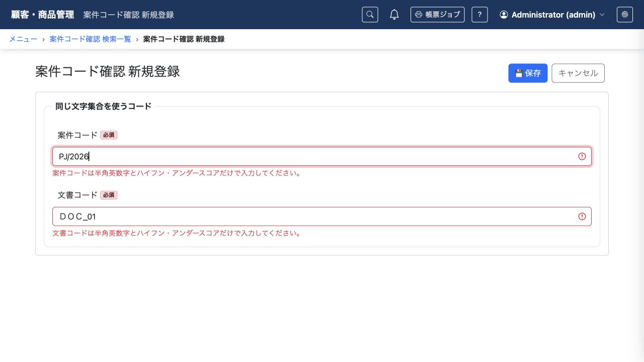The image size is (644, 362).
Task: Focus the 文書コード input containing ＤＯＣ_01
Action: click(x=322, y=217)
